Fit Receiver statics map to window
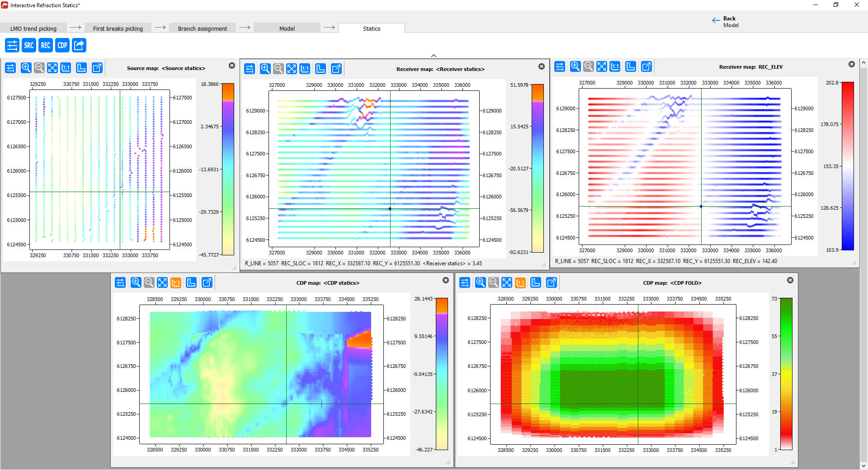 (x=292, y=69)
